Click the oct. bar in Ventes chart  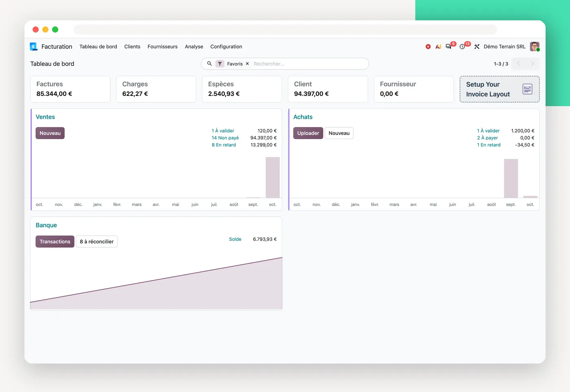coord(273,177)
